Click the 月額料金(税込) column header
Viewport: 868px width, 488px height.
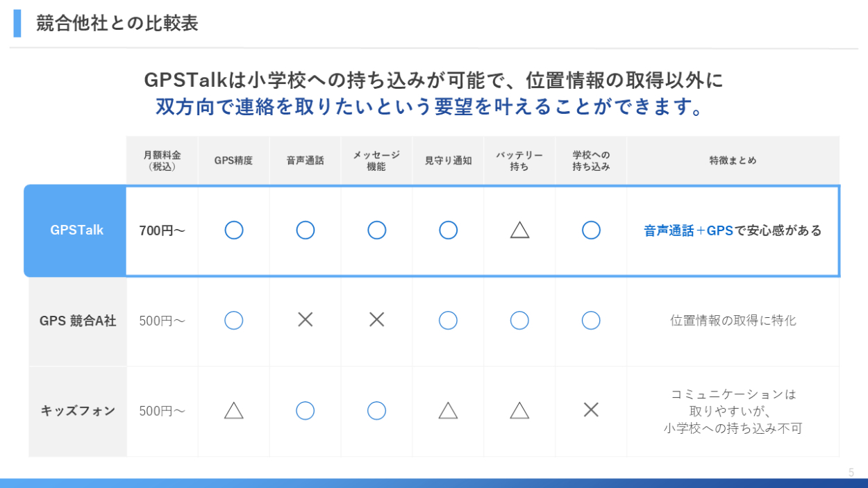pos(162,160)
